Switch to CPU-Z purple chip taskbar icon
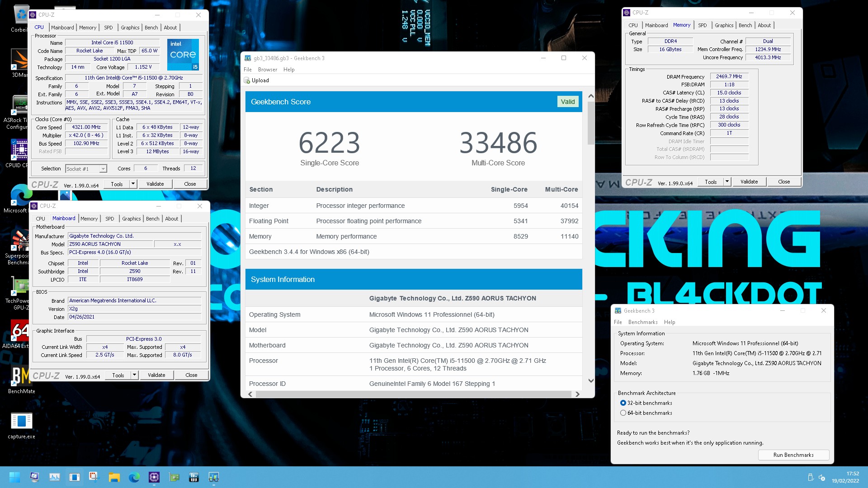This screenshot has height=488, width=868. point(154,477)
